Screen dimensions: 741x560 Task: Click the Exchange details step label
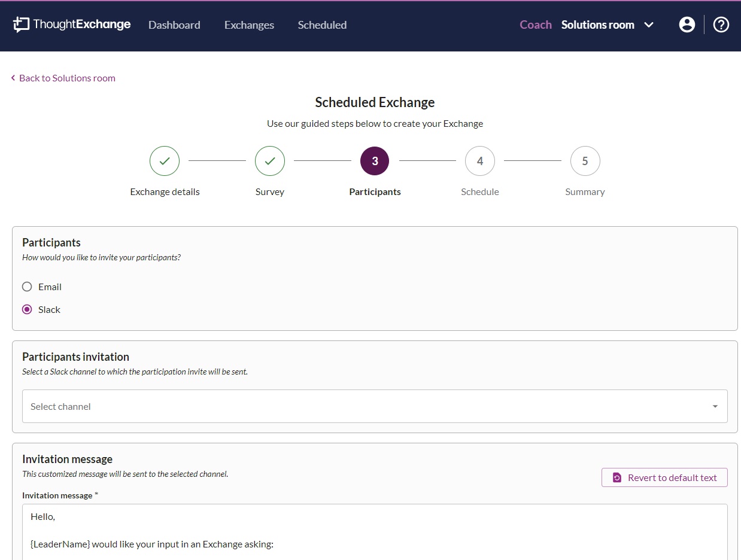165,192
